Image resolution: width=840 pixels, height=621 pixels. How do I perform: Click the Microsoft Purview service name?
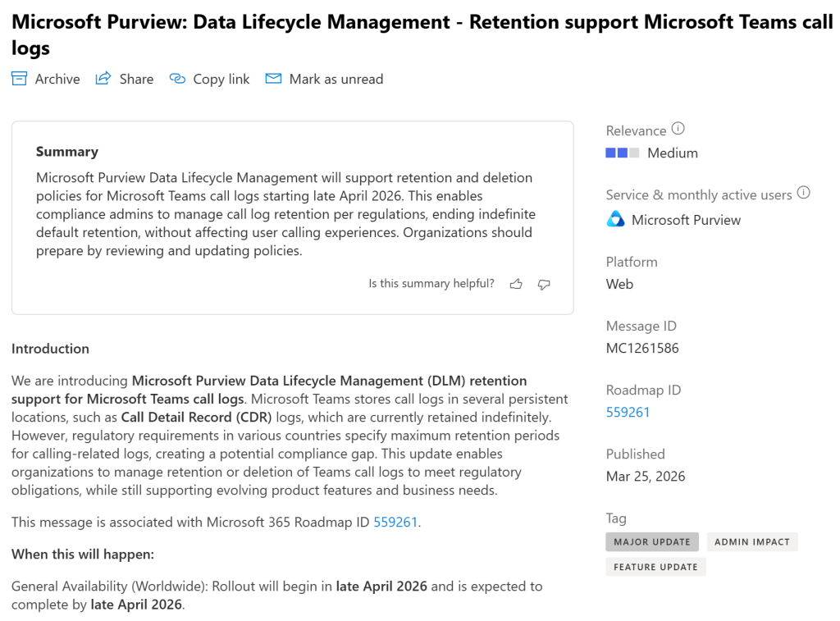click(686, 220)
